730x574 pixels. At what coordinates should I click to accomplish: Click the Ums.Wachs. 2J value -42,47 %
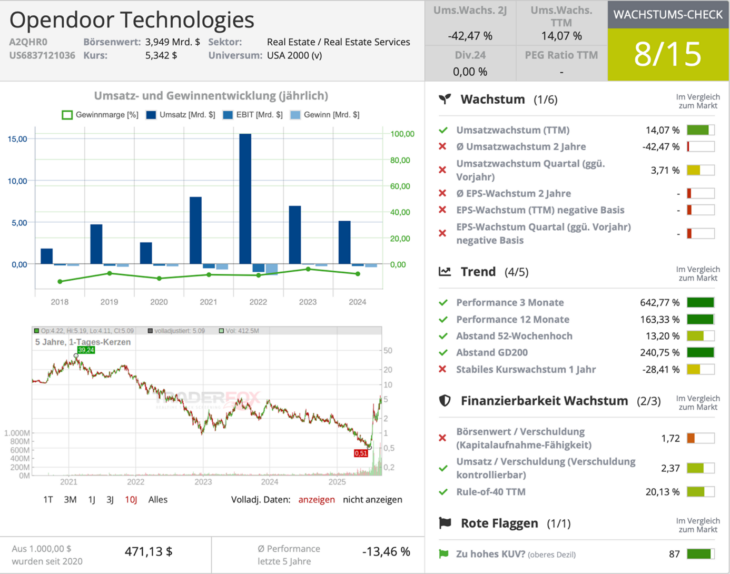pyautogui.click(x=470, y=36)
